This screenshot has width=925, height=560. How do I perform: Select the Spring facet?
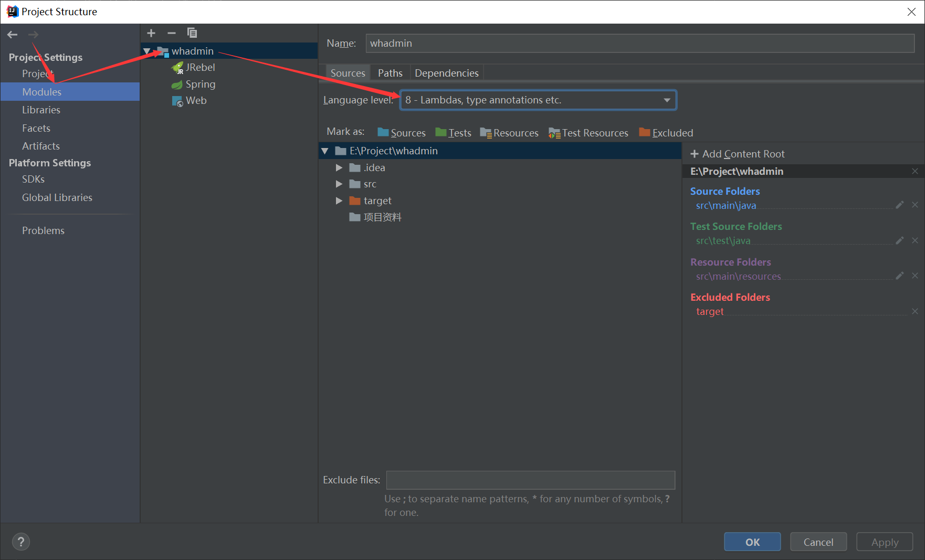[199, 84]
